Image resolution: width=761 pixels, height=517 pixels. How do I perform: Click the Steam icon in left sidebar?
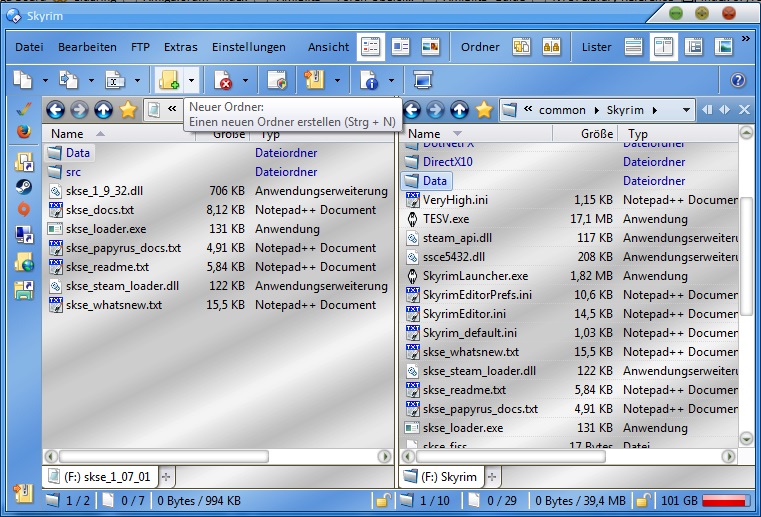[x=23, y=186]
